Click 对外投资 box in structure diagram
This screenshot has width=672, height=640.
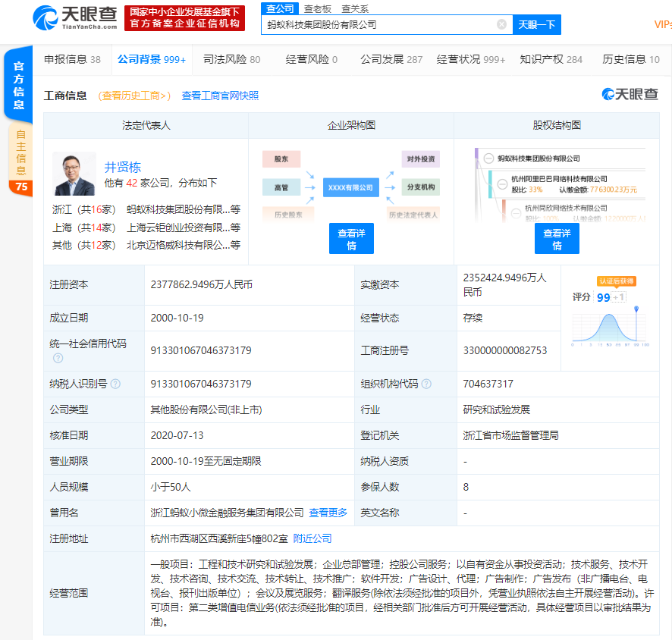[x=420, y=159]
